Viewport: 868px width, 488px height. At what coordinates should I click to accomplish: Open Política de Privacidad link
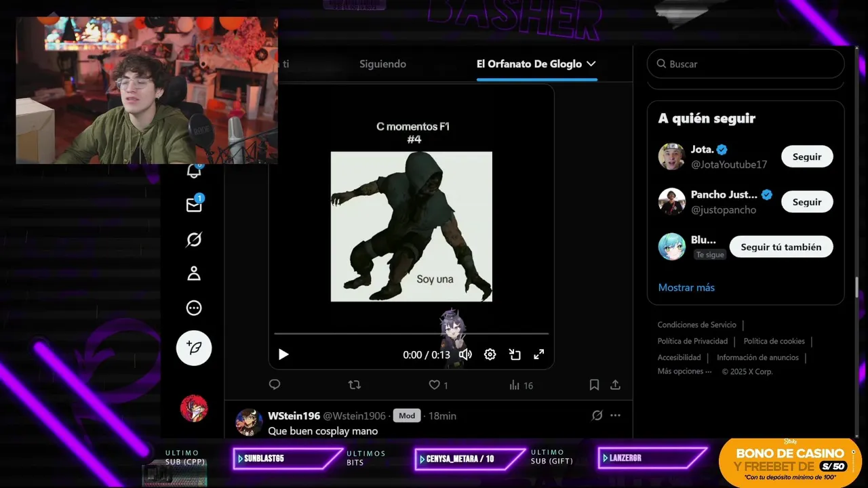tap(692, 341)
